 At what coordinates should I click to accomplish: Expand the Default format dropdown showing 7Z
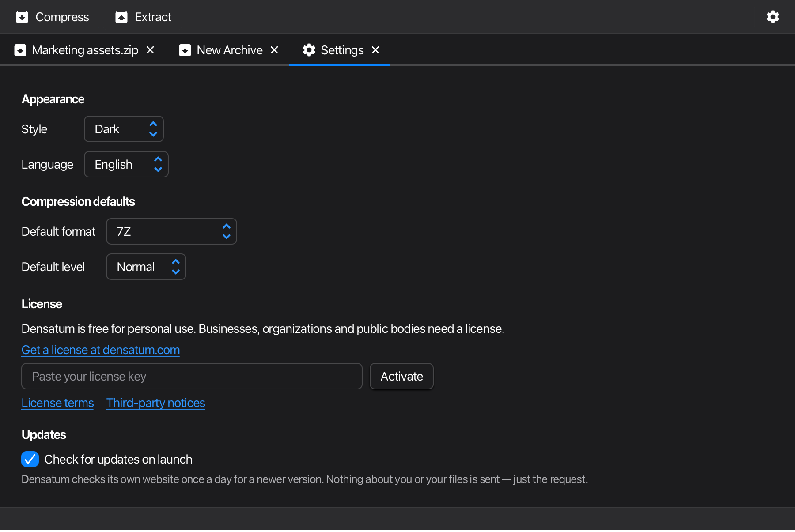tap(171, 231)
